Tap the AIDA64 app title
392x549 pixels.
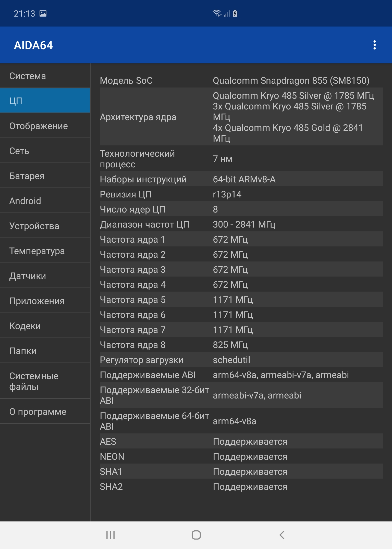click(33, 45)
